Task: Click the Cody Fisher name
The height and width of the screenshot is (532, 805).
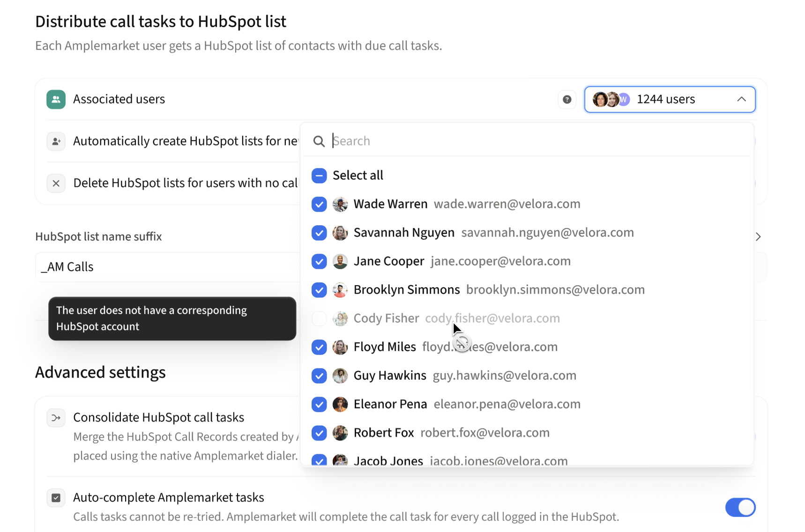Action: (386, 318)
